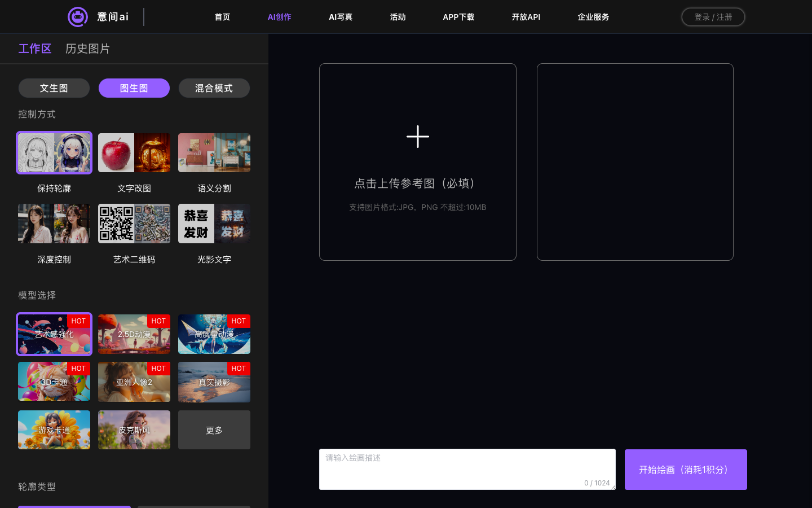Select the 语义分割 control option

click(214, 152)
